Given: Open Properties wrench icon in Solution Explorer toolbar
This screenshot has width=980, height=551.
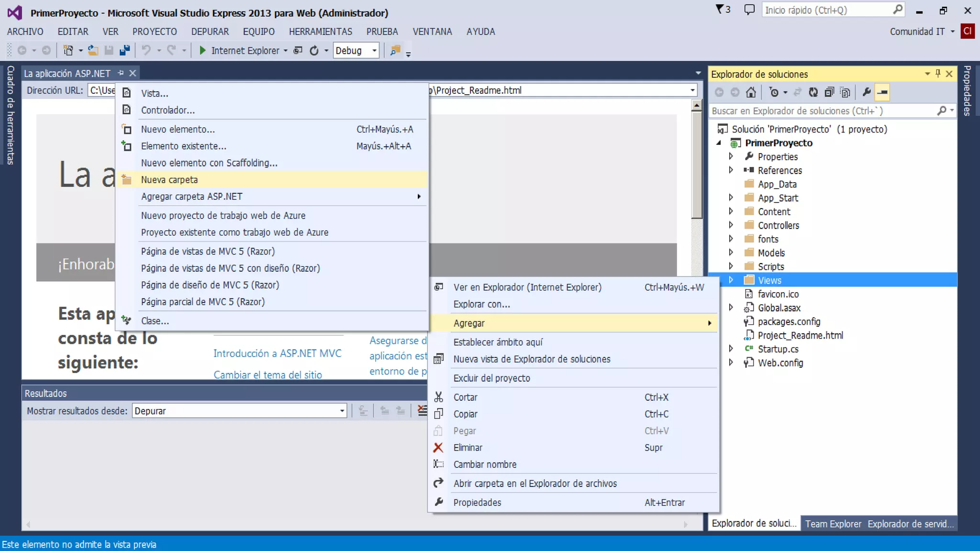Looking at the screenshot, I should 866,92.
